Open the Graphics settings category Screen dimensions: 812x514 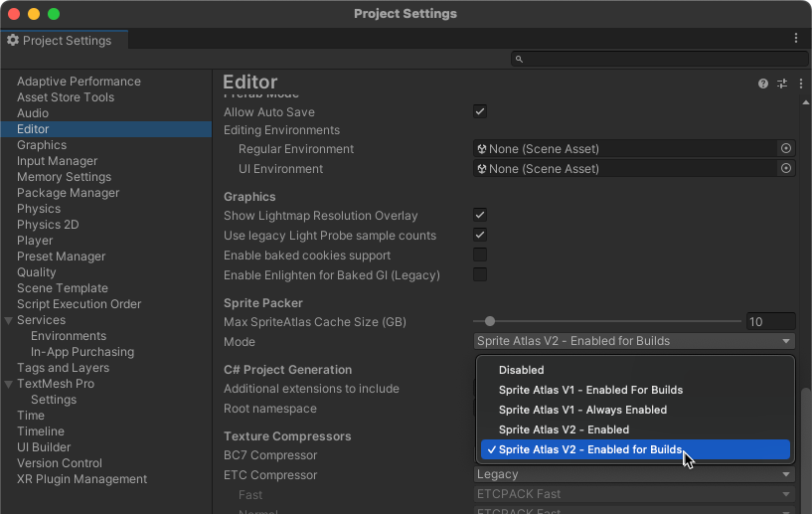[x=42, y=145]
